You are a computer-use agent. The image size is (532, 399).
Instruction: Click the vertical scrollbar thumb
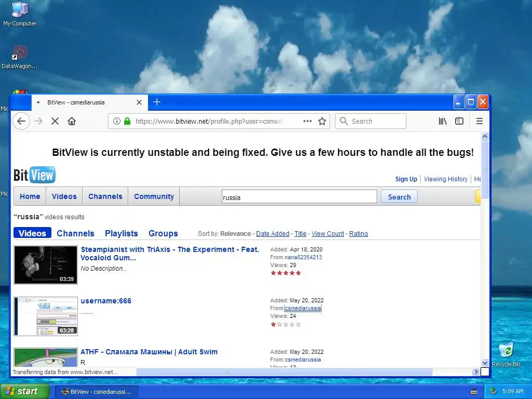(x=485, y=169)
